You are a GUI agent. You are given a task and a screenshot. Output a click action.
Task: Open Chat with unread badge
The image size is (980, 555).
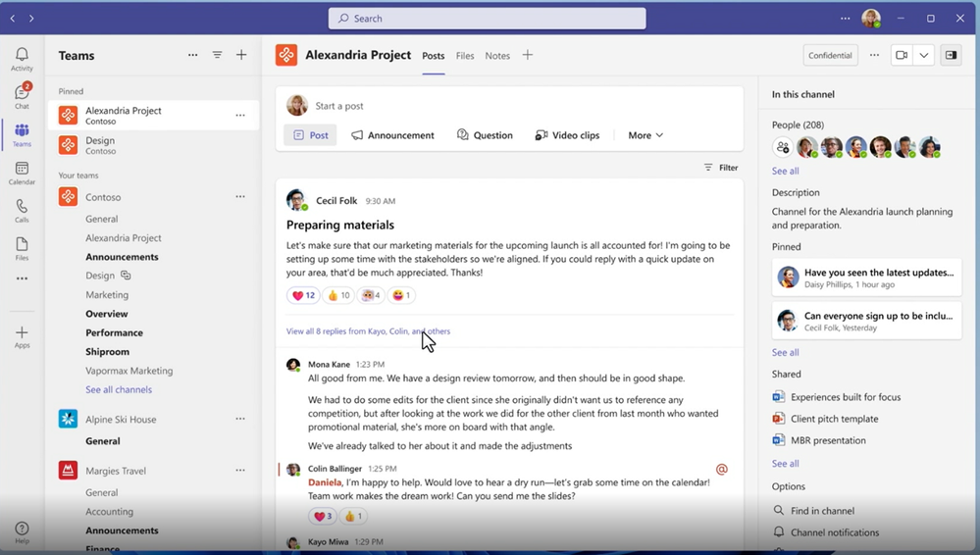tap(22, 97)
